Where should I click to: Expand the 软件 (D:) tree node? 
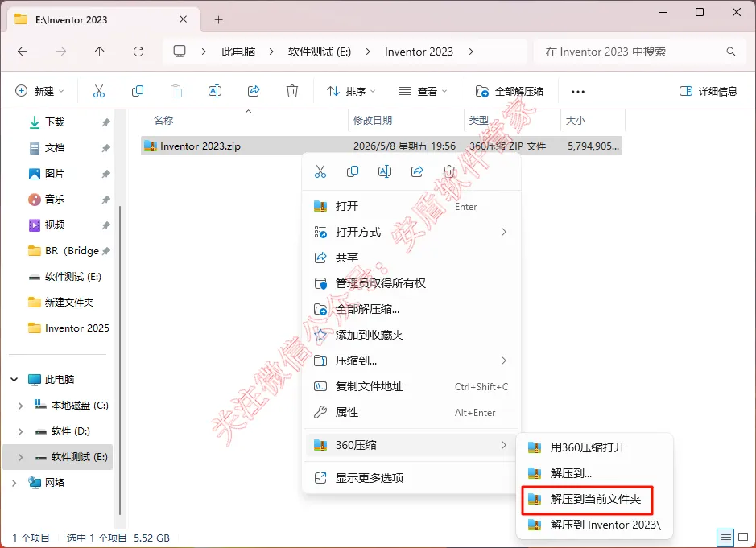click(x=20, y=431)
